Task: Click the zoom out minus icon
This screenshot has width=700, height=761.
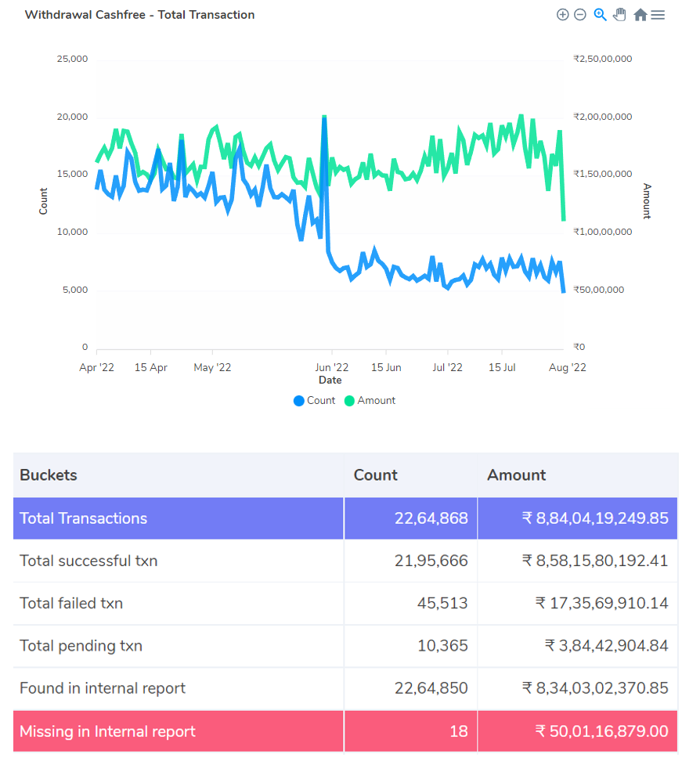Action: (580, 15)
